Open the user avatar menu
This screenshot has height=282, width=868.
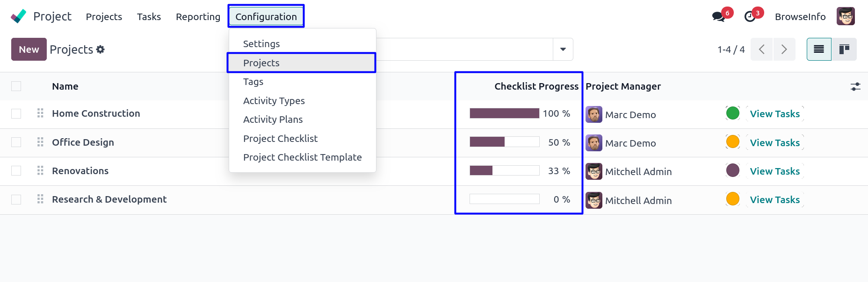coord(846,17)
